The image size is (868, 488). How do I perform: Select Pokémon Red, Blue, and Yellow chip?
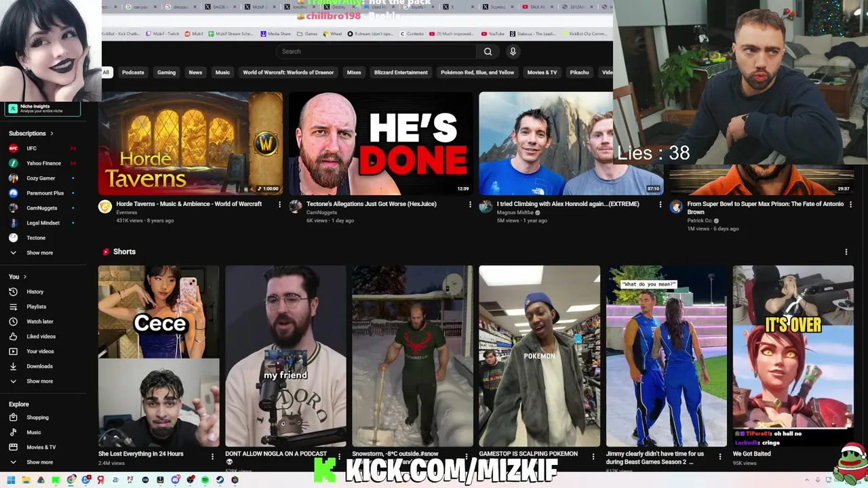point(477,73)
